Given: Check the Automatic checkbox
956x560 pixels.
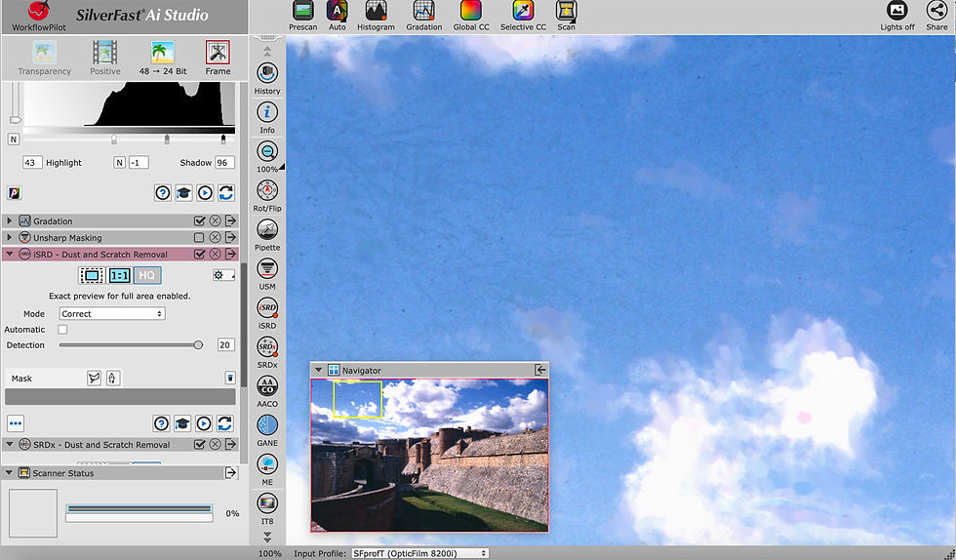Looking at the screenshot, I should point(62,330).
